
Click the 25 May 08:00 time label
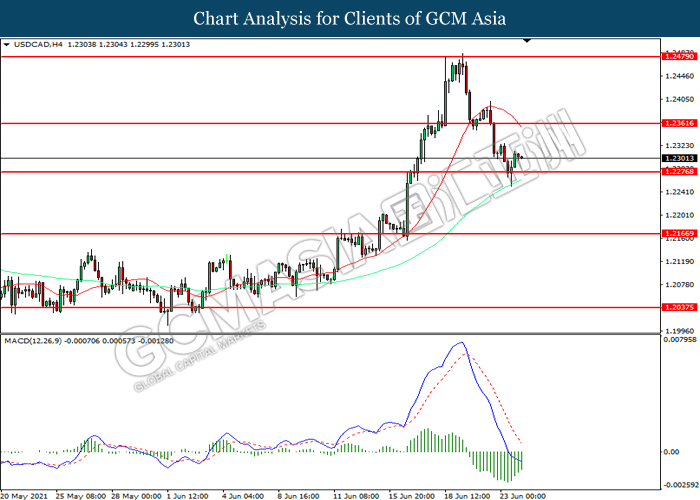(80, 496)
